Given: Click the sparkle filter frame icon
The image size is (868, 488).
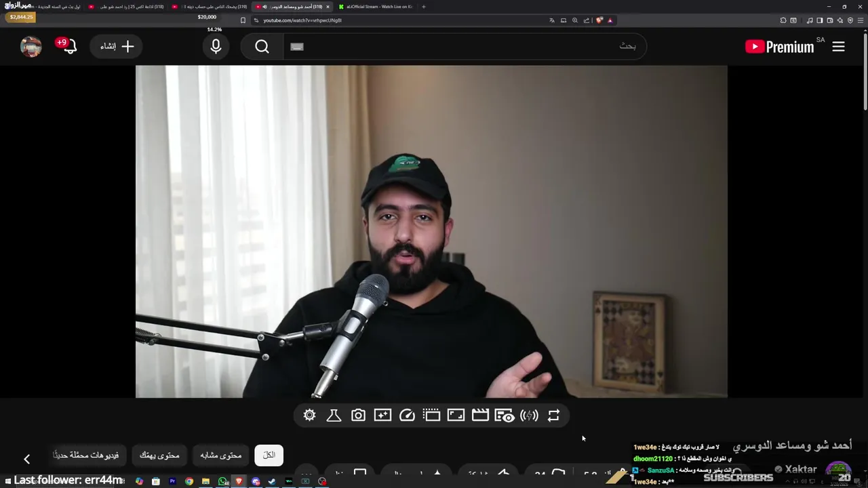Looking at the screenshot, I should click(x=382, y=415).
